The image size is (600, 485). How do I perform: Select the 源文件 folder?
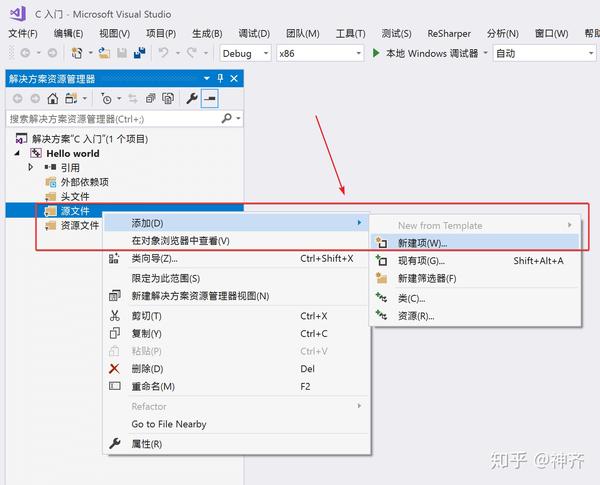coord(75,211)
